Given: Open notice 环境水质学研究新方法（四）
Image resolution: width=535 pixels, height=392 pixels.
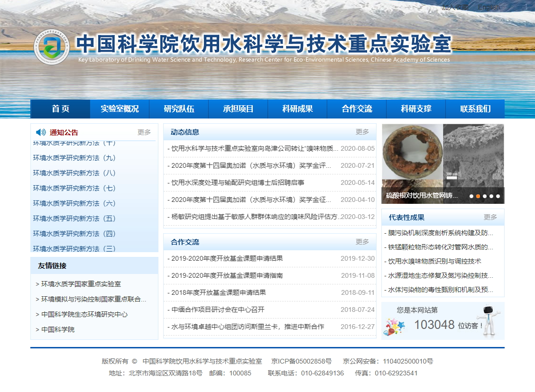Looking at the screenshot, I should (x=74, y=234).
